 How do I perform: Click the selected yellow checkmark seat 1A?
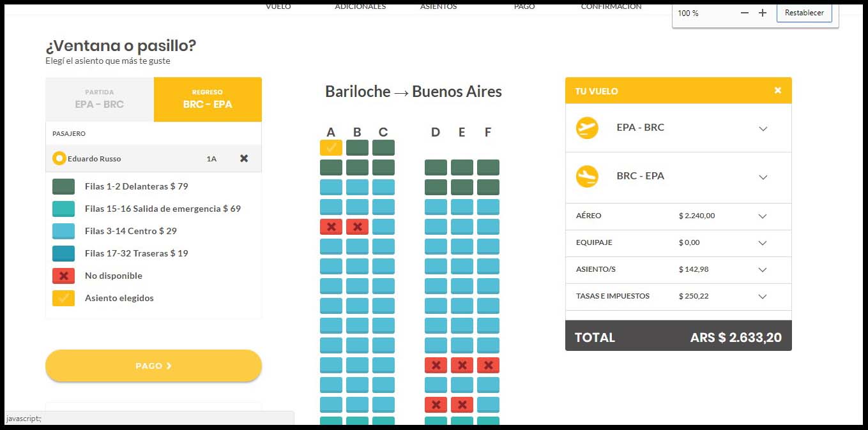pos(331,147)
